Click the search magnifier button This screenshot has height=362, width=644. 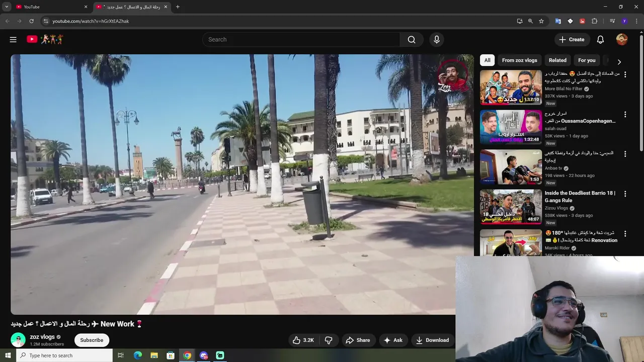click(412, 39)
